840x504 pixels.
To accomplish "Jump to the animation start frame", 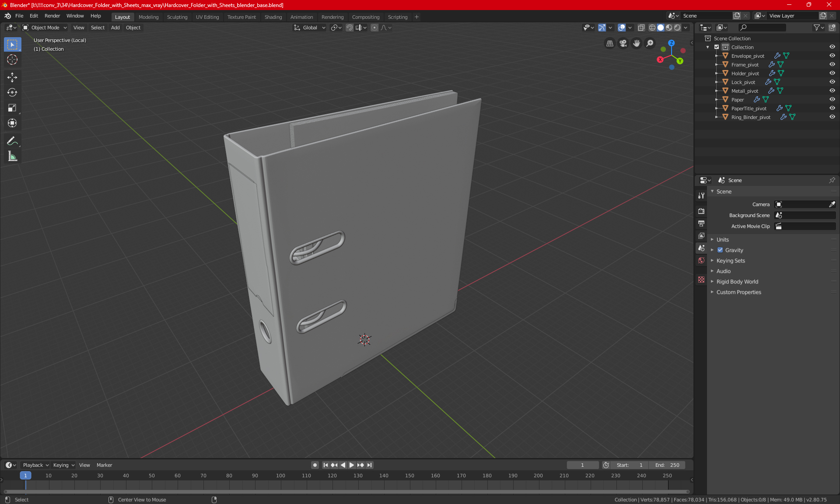I will [x=325, y=465].
